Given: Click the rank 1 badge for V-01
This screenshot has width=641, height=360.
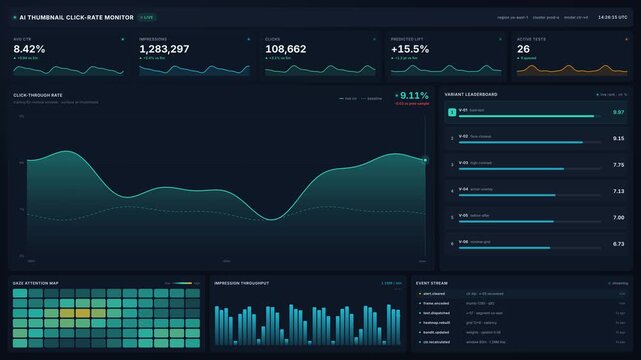Looking at the screenshot, I should (x=452, y=112).
